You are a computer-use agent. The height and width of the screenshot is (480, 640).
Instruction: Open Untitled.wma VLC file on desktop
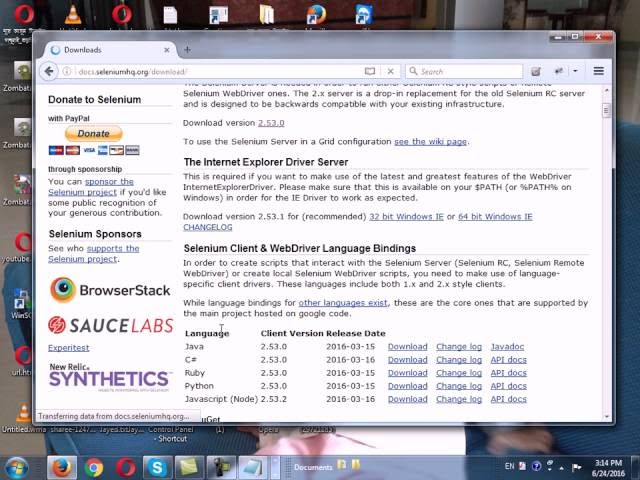[22, 418]
